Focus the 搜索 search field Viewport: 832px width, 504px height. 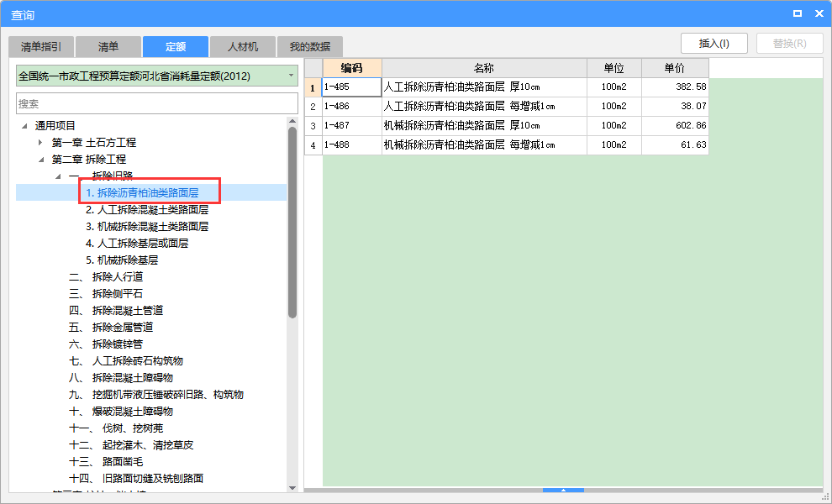157,103
